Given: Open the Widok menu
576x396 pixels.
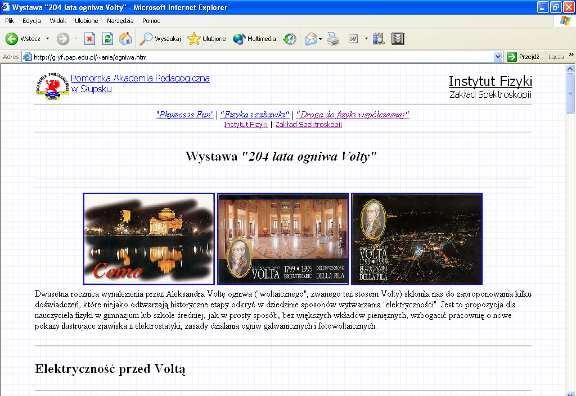Looking at the screenshot, I should pos(58,21).
